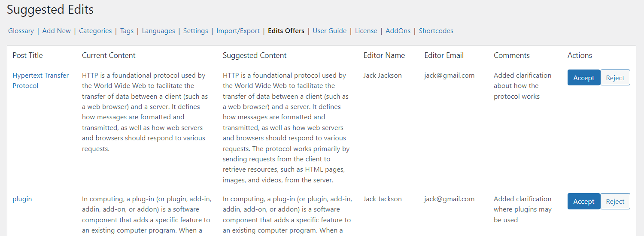Screen dimensions: 644x236
Task: Click the Editor Email column header
Action: [x=444, y=55]
